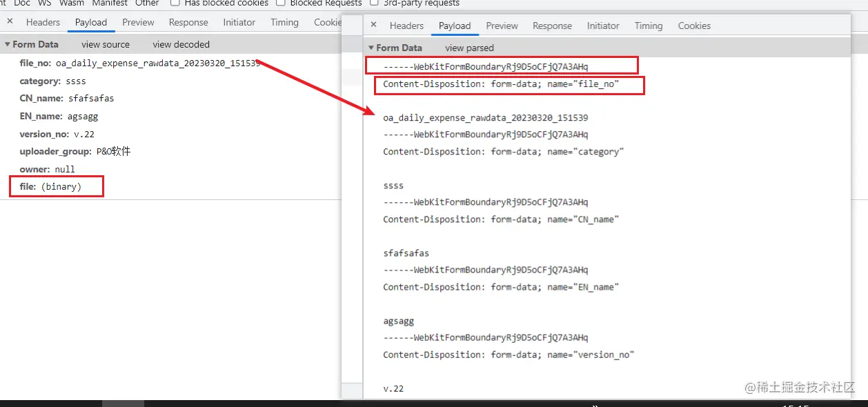Select the file_no row in parsed Form Data

coord(140,63)
